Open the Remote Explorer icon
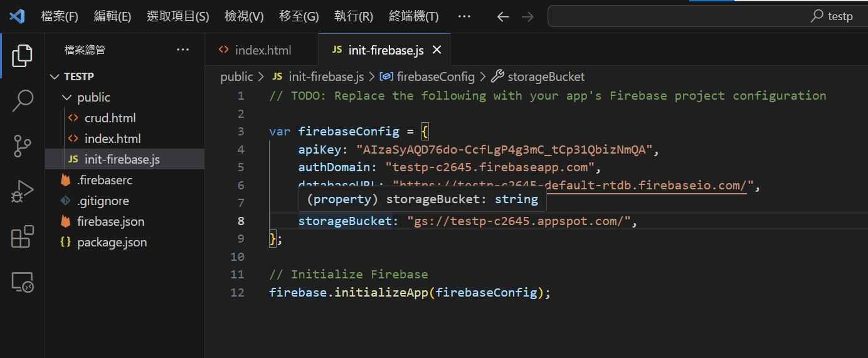The image size is (868, 358). pos(22,283)
